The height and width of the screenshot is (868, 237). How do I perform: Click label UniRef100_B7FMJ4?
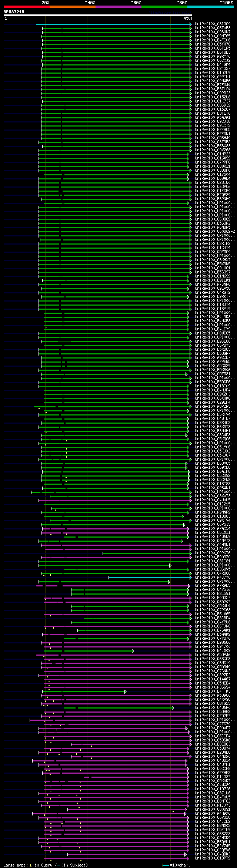(213, 85)
